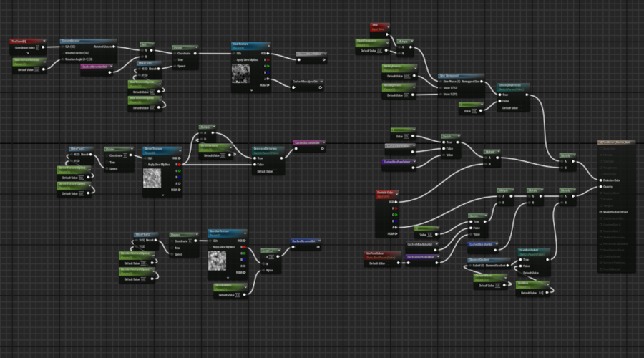
Task: Select the CustomRotator node header
Action: tap(88, 41)
